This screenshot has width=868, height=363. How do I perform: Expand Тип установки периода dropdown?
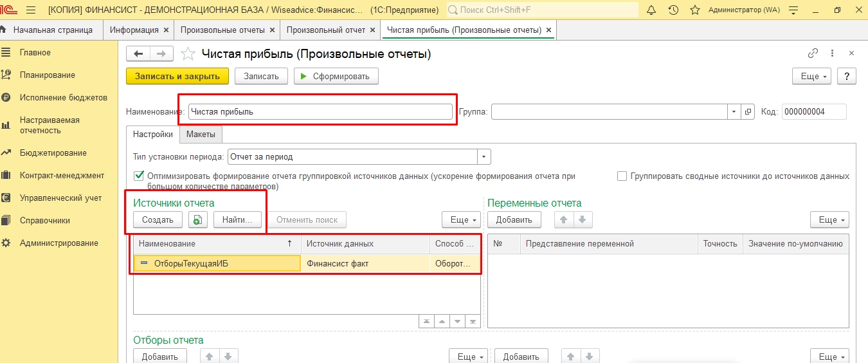(484, 156)
